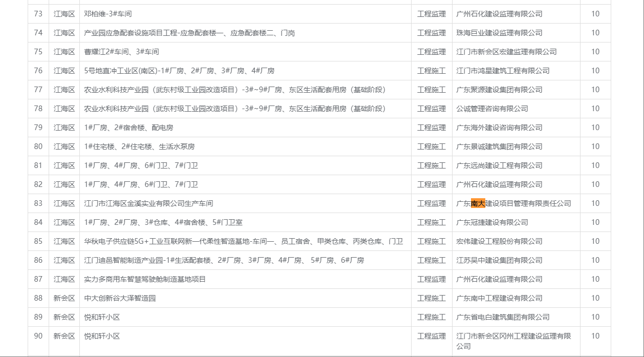Select company '广东南中工程建设有限公司'
The width and height of the screenshot is (644, 357).
click(x=499, y=298)
